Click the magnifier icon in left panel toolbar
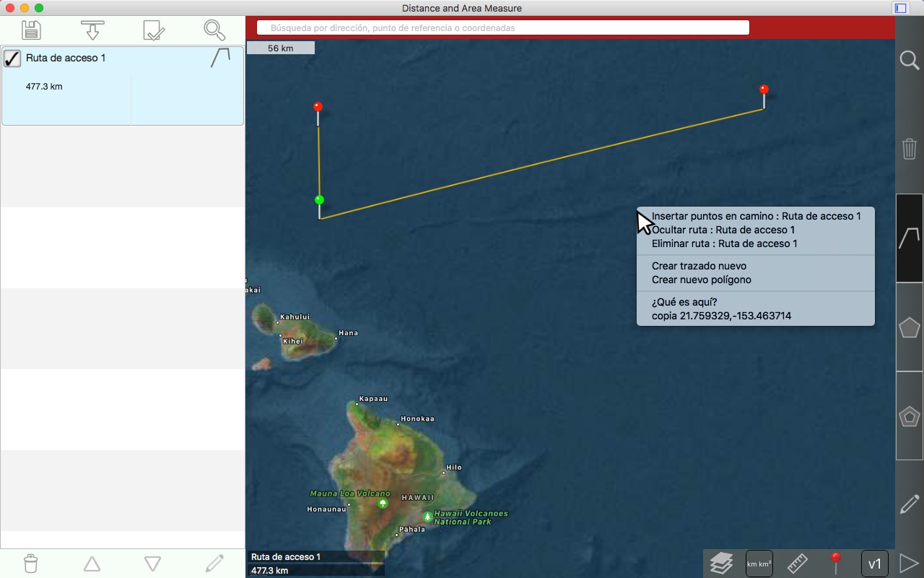924x578 pixels. [215, 30]
